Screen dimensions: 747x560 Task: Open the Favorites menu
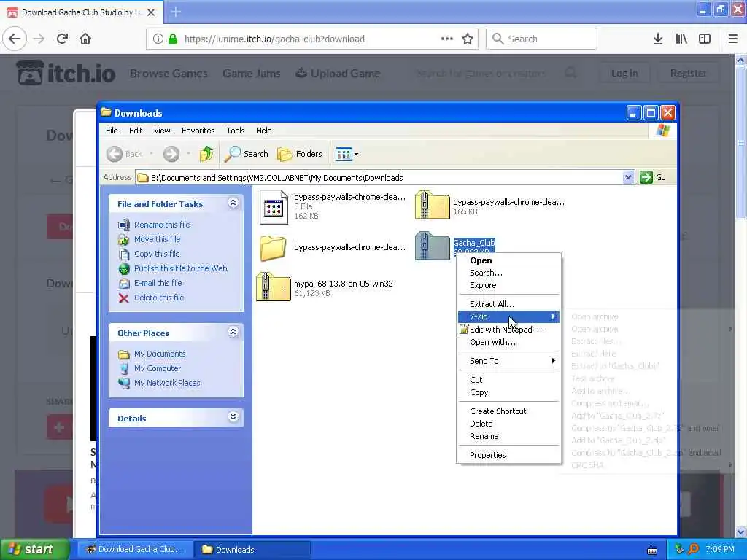(198, 131)
